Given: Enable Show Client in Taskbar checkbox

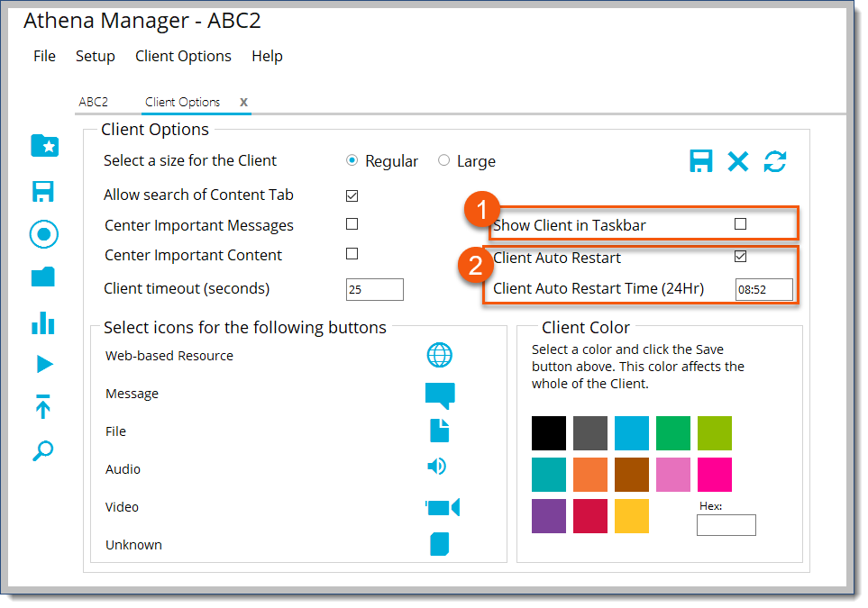Looking at the screenshot, I should (x=741, y=224).
